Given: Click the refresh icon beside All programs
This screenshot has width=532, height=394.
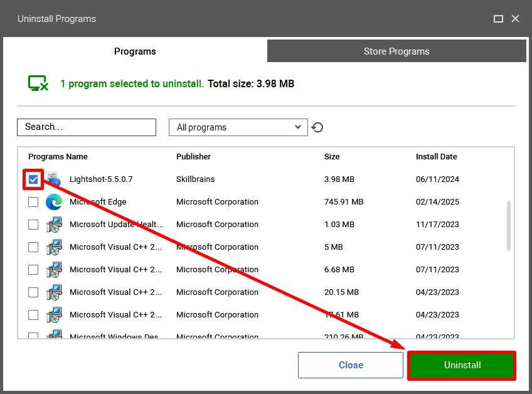Looking at the screenshot, I should 317,127.
